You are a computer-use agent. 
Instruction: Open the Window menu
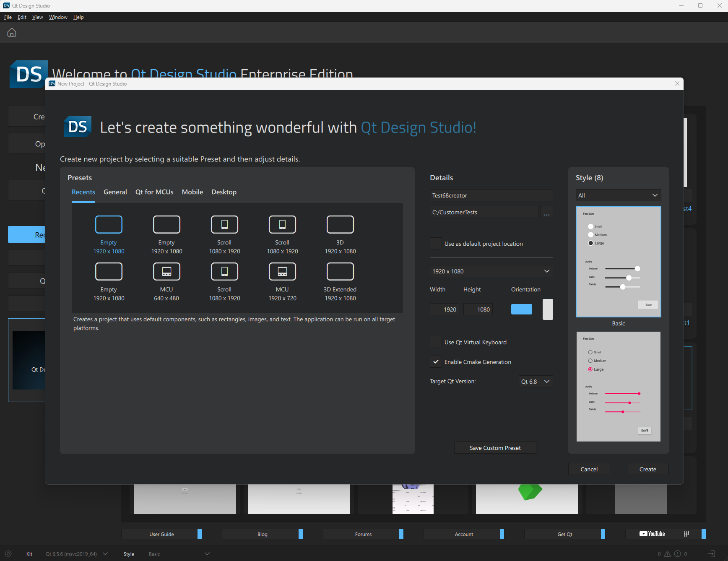[58, 17]
